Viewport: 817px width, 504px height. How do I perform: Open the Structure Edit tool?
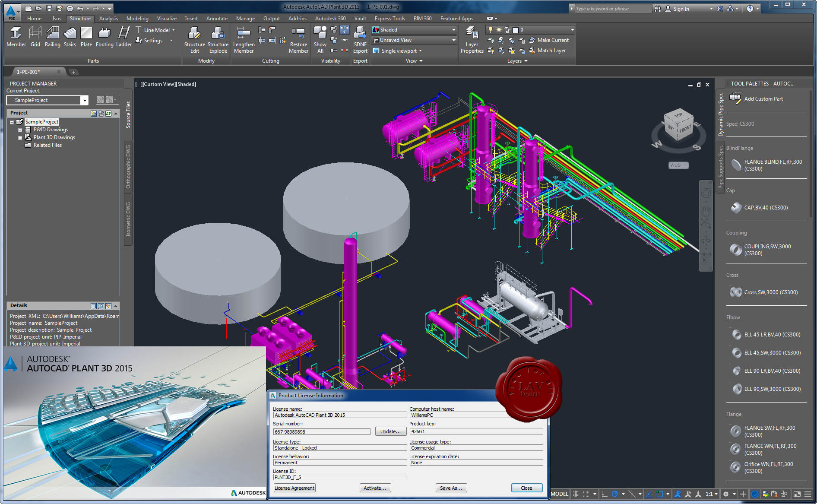tap(194, 40)
